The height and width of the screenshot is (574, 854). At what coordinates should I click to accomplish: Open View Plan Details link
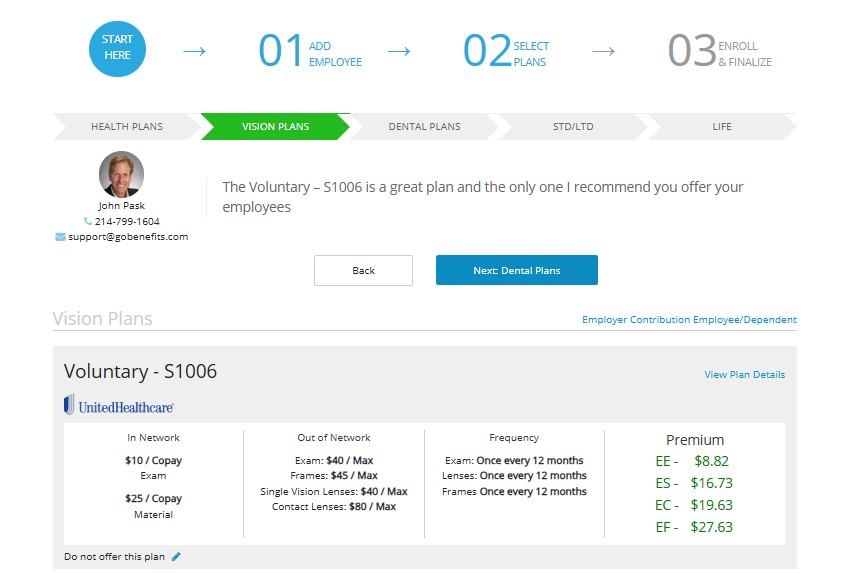[x=744, y=375]
